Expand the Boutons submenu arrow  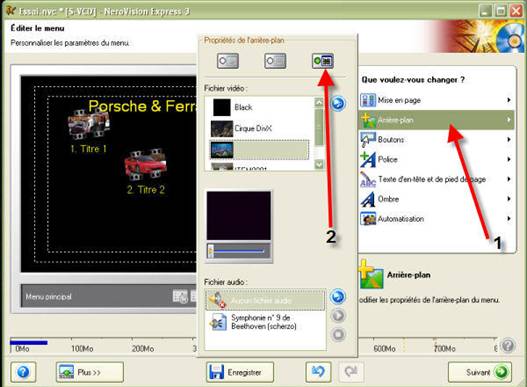(x=509, y=140)
